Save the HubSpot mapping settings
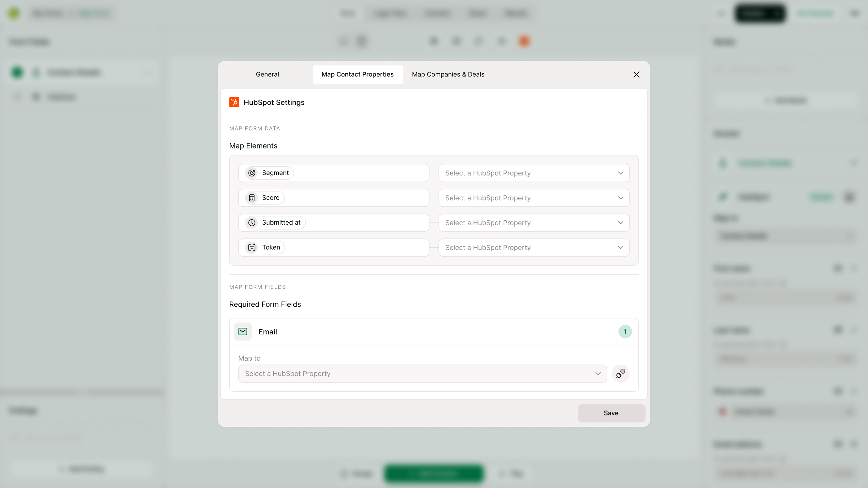868x488 pixels. (611, 413)
